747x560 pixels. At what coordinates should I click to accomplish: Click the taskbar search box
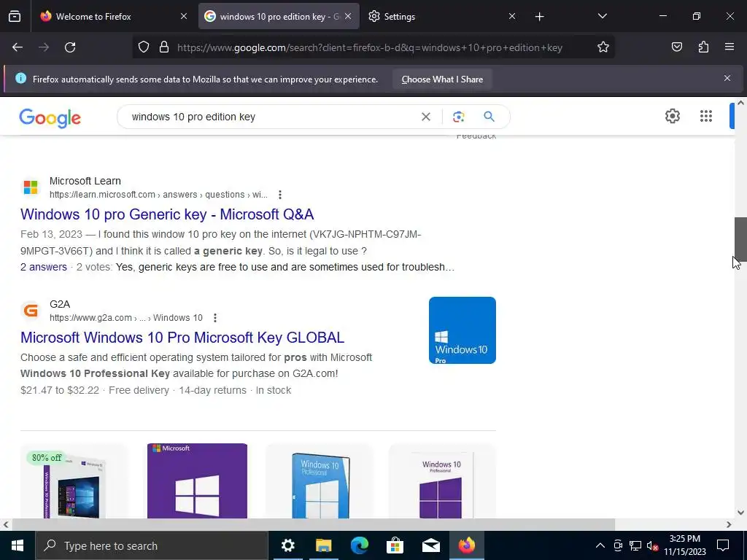click(x=152, y=545)
